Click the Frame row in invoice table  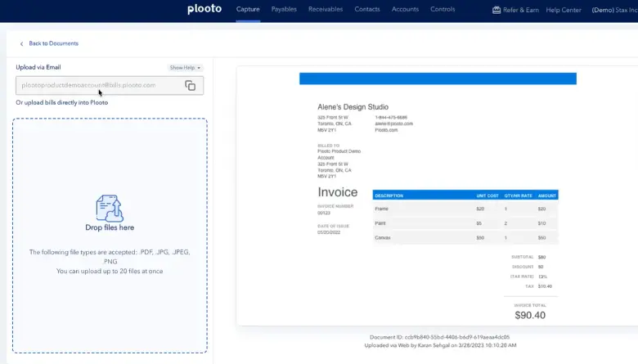tap(465, 209)
